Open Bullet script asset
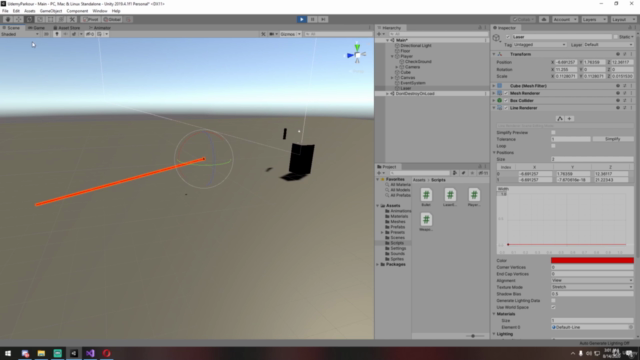640x360 pixels. 426,198
